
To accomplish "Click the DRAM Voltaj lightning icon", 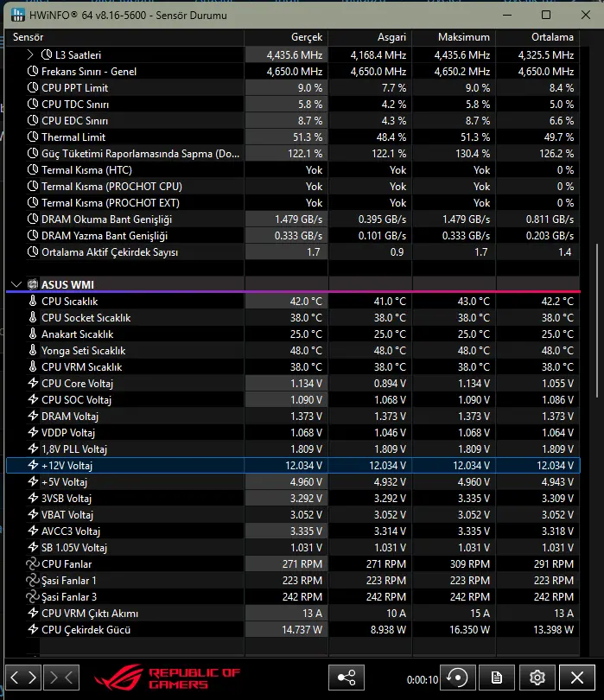I will [33, 416].
